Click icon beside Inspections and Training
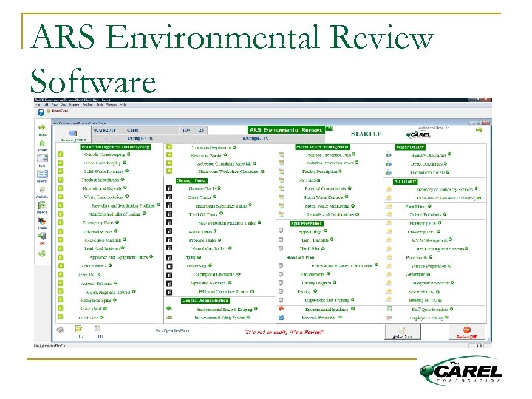 click(281, 300)
